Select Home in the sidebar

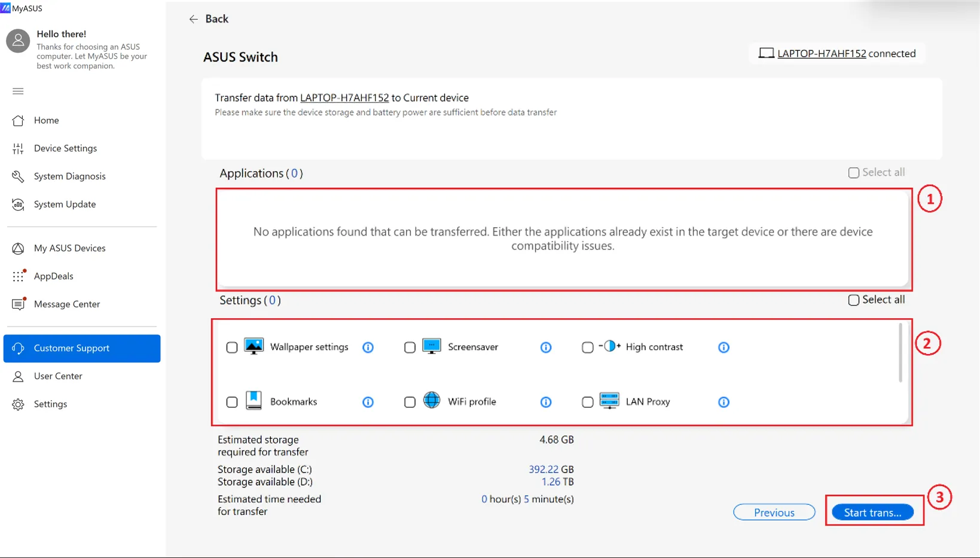pos(46,120)
